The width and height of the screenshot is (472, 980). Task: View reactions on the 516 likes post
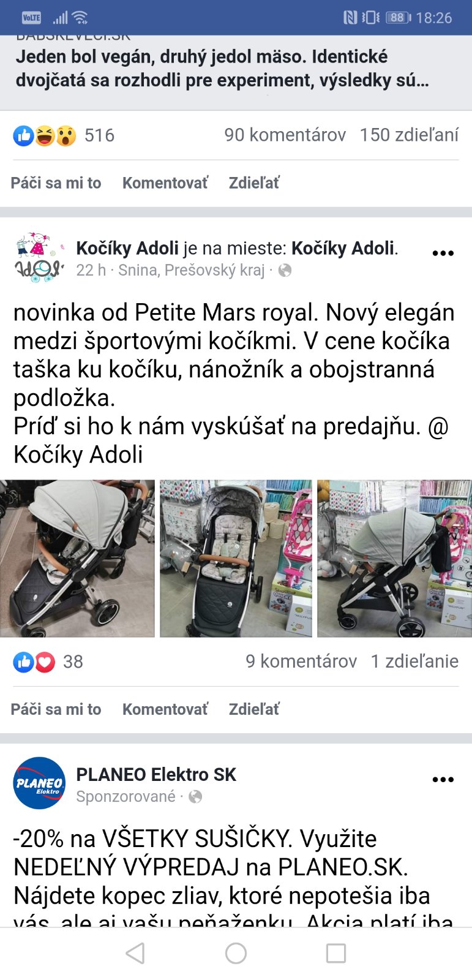point(64,135)
